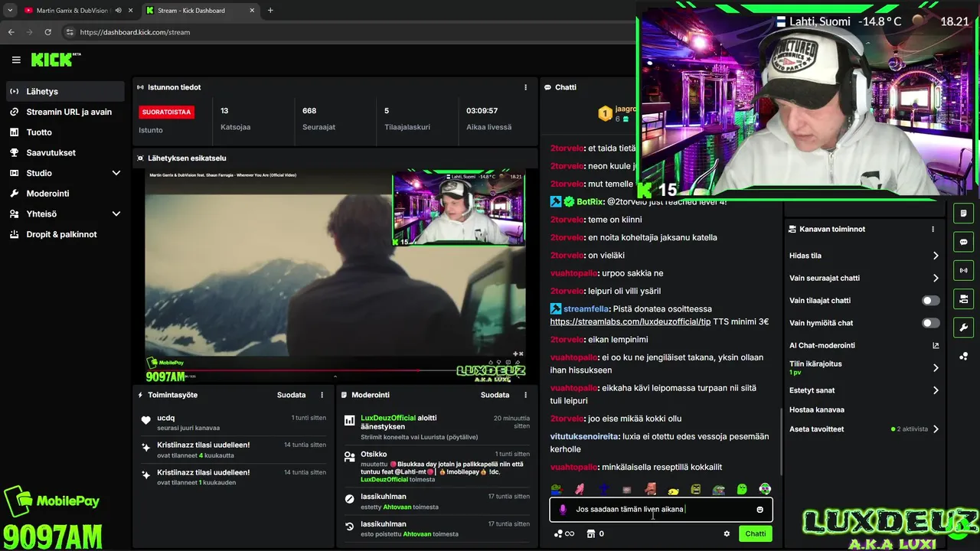Open the chat bubble icon in right rail

[x=963, y=242]
